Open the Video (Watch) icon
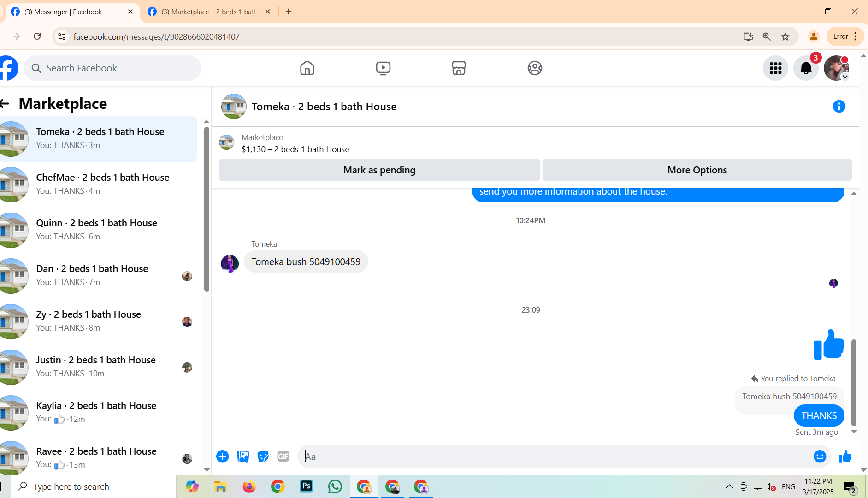The height and width of the screenshot is (498, 868). pyautogui.click(x=383, y=68)
